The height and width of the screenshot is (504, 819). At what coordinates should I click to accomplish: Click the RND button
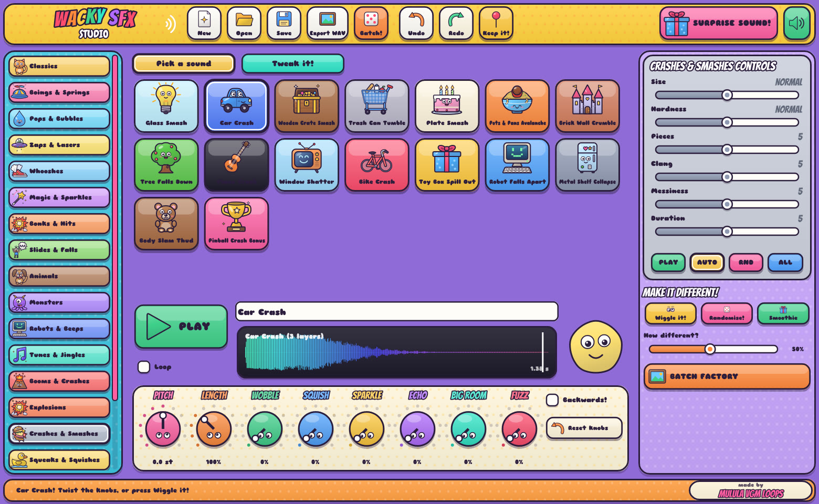pyautogui.click(x=746, y=262)
